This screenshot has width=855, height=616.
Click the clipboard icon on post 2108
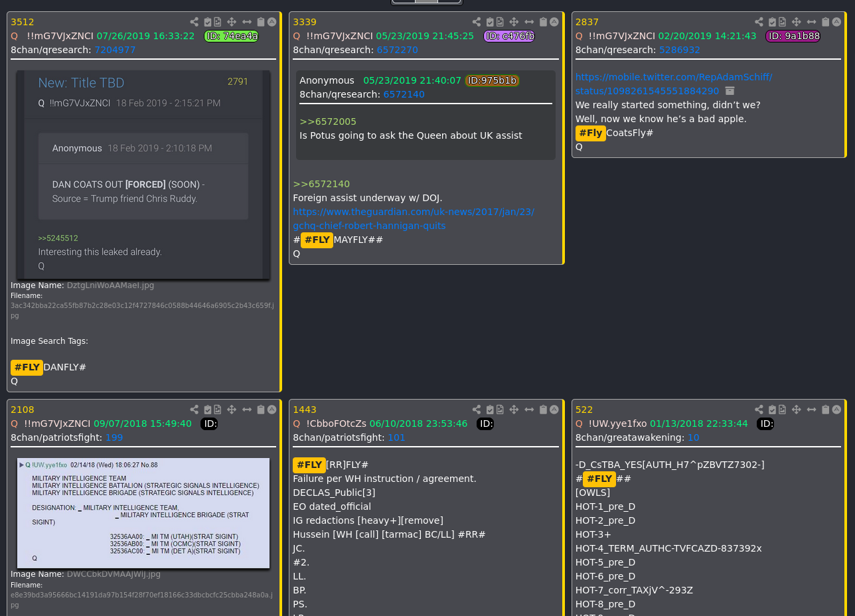tap(261, 410)
